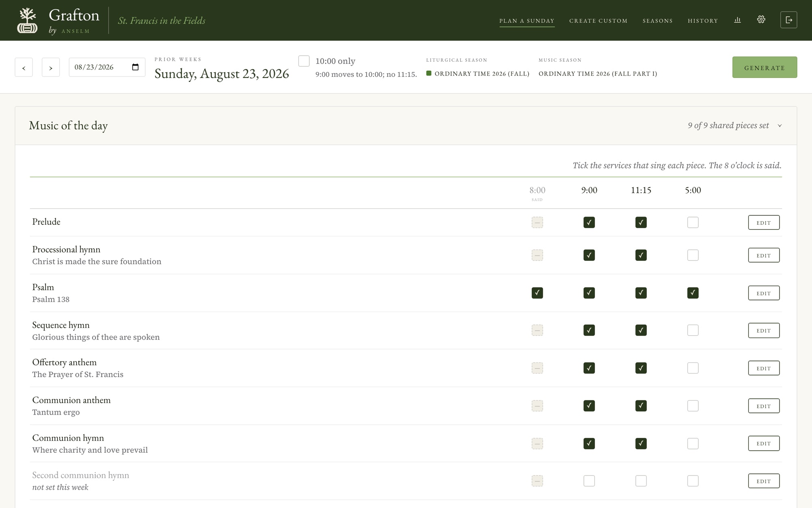
Task: Edit the Psalm row
Action: coord(764,293)
